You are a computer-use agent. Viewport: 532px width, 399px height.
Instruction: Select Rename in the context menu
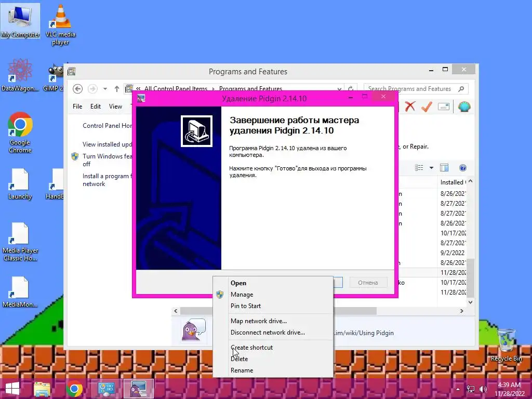point(242,370)
